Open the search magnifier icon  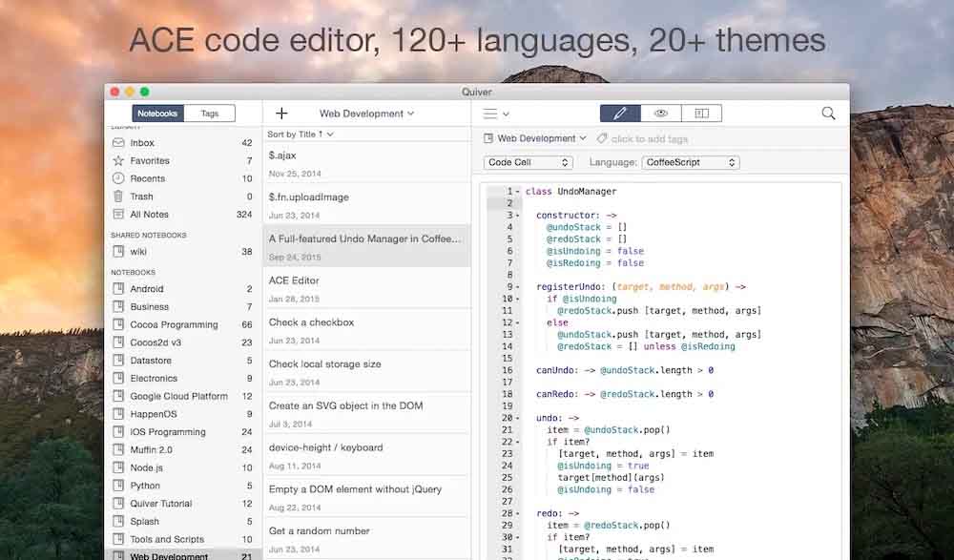(x=828, y=114)
